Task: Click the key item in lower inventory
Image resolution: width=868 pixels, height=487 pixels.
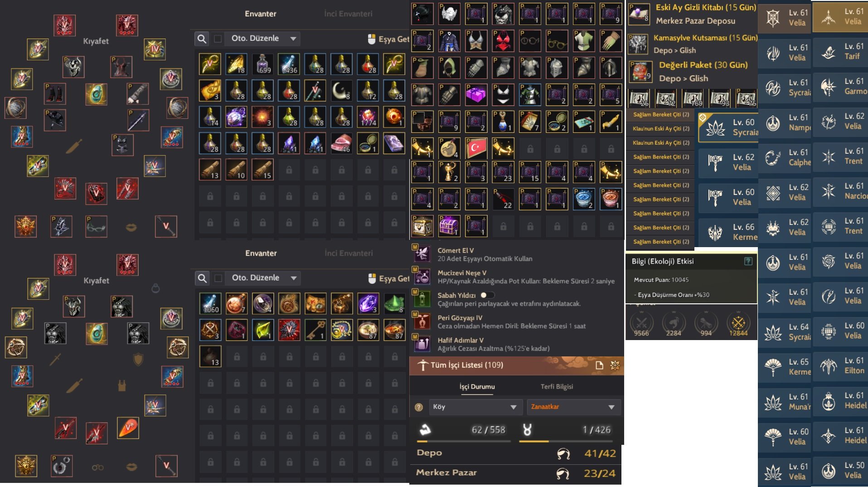Action: coord(315,330)
